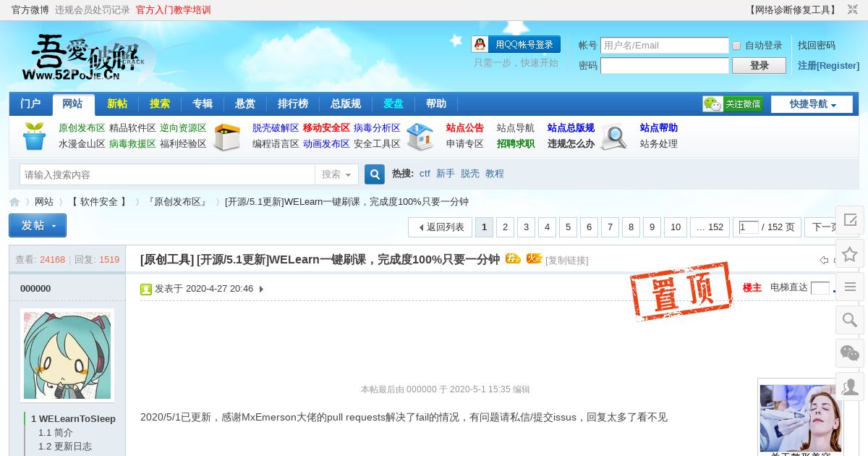The width and height of the screenshot is (868, 456).
Task: Open the 新帖 nav tab
Action: [x=117, y=104]
